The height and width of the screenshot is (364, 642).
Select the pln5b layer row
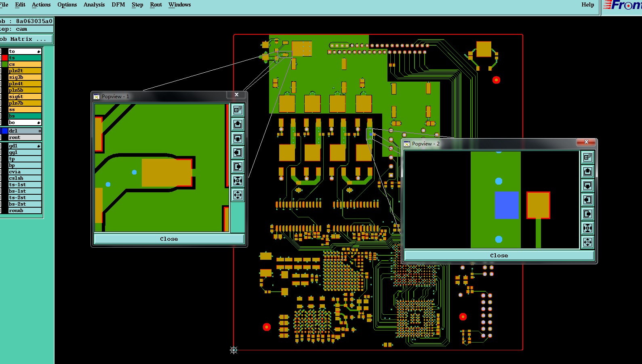click(x=25, y=90)
